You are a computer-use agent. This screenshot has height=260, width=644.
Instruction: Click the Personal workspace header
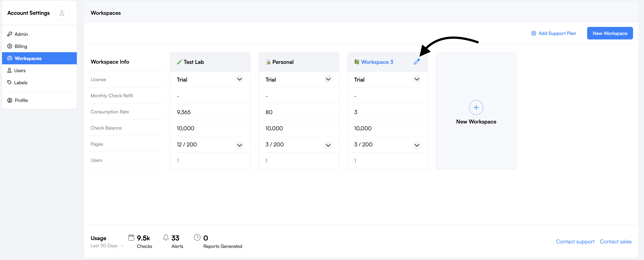click(299, 62)
